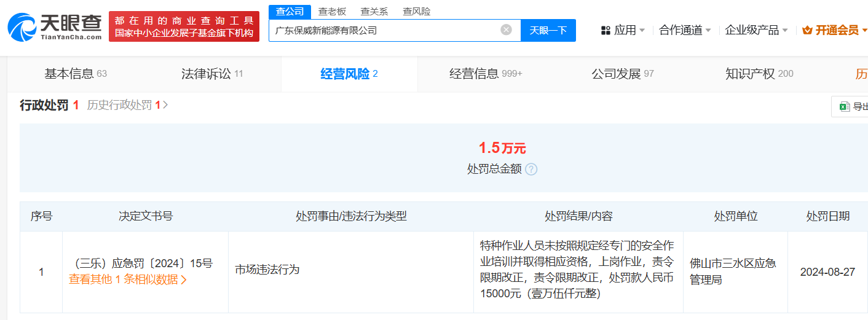Viewport: 868px width, 320px height.
Task: Switch to the 查老板 search tab
Action: 332,12
